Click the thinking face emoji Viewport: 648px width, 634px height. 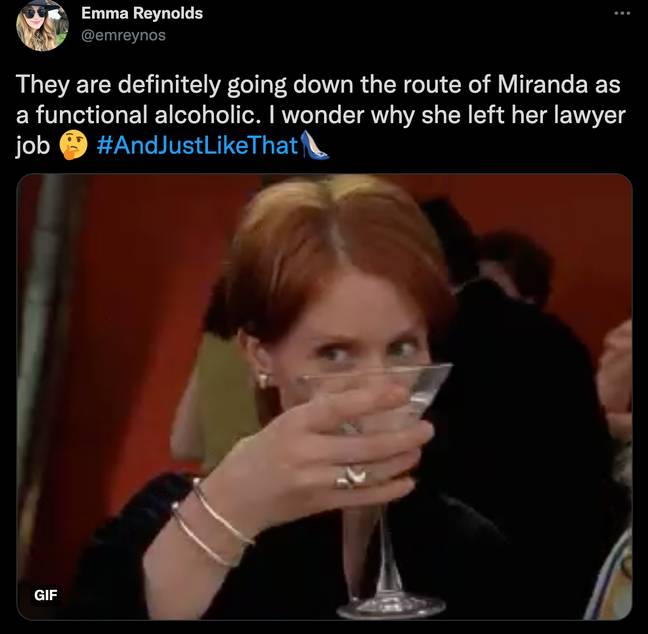(x=74, y=145)
